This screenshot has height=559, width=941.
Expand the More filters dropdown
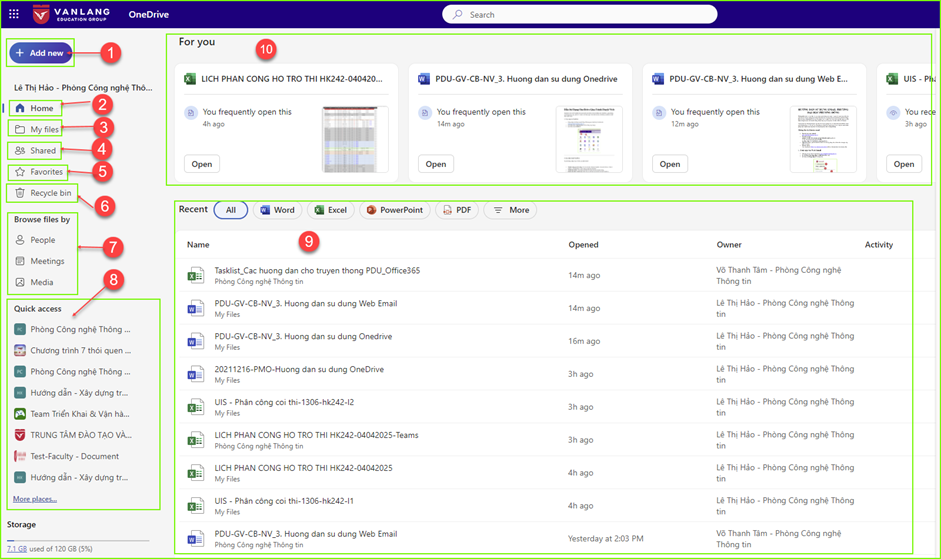[x=511, y=210]
